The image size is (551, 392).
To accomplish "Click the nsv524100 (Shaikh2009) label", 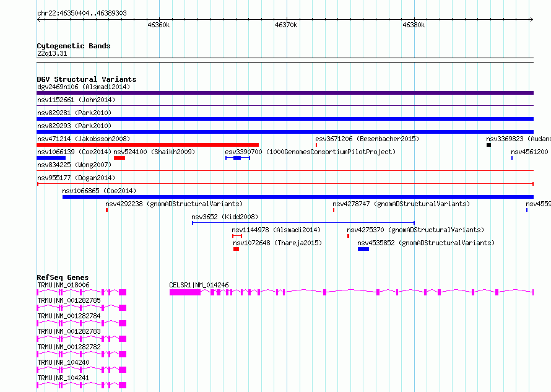I will (154, 152).
